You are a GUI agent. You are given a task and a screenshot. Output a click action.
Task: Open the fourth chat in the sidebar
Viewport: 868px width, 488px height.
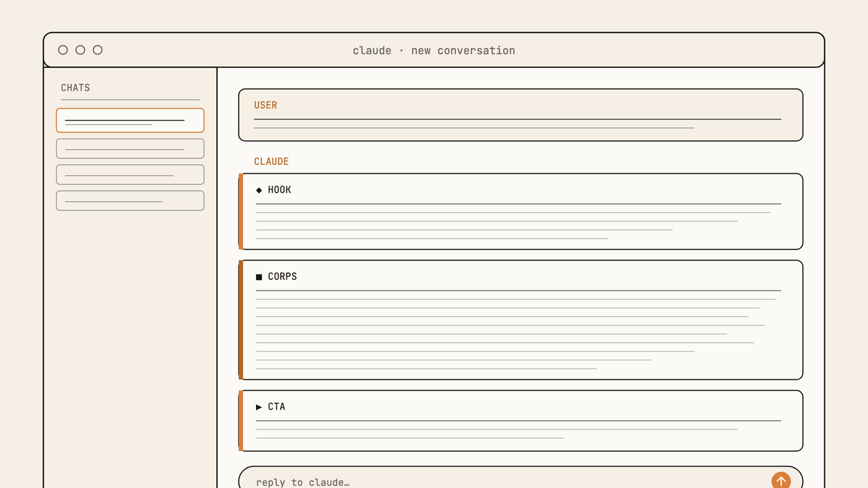click(130, 200)
